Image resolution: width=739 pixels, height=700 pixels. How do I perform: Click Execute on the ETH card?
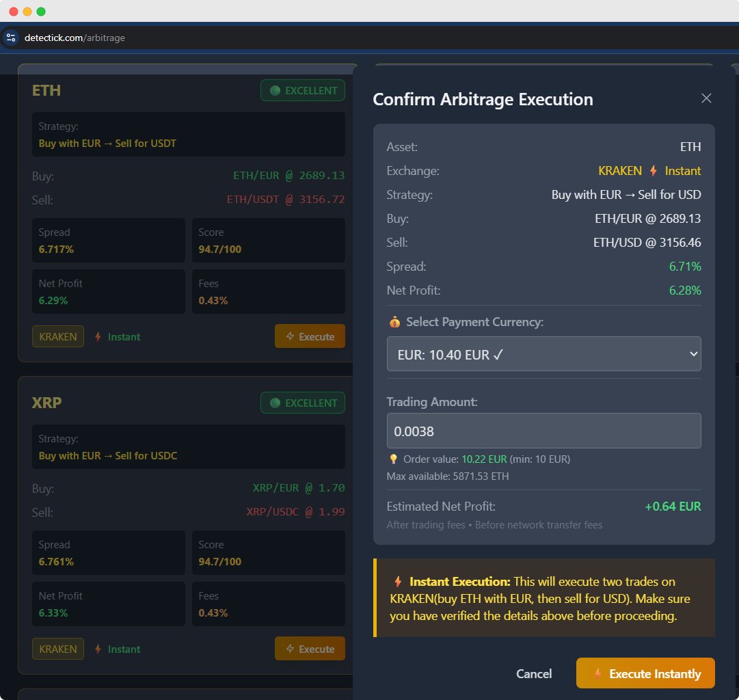tap(310, 336)
